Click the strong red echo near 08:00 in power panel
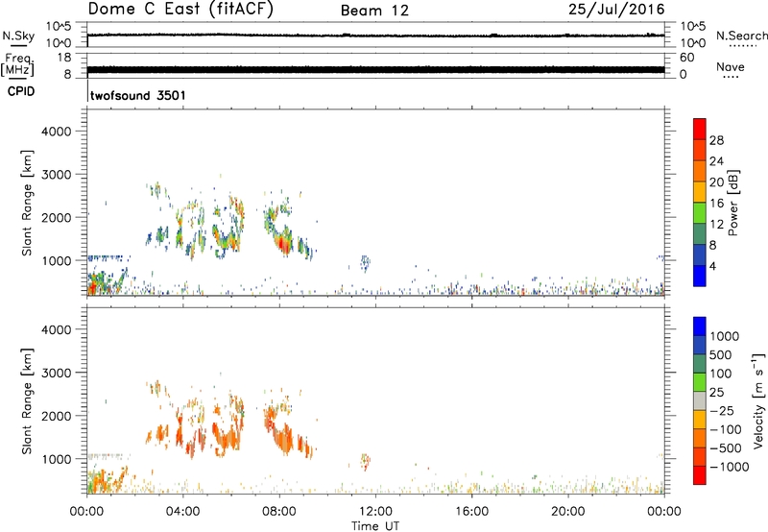The image size is (768, 532). 282,243
